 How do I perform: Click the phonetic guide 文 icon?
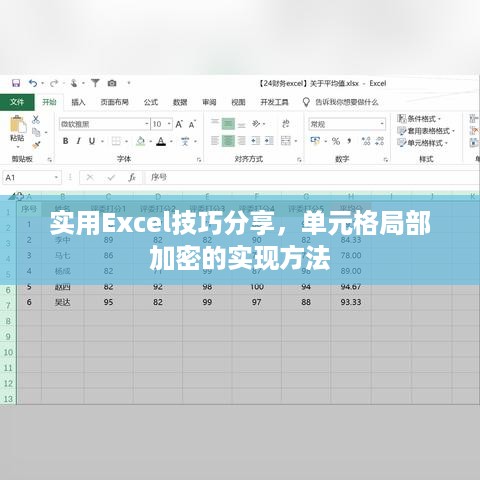pyautogui.click(x=185, y=141)
